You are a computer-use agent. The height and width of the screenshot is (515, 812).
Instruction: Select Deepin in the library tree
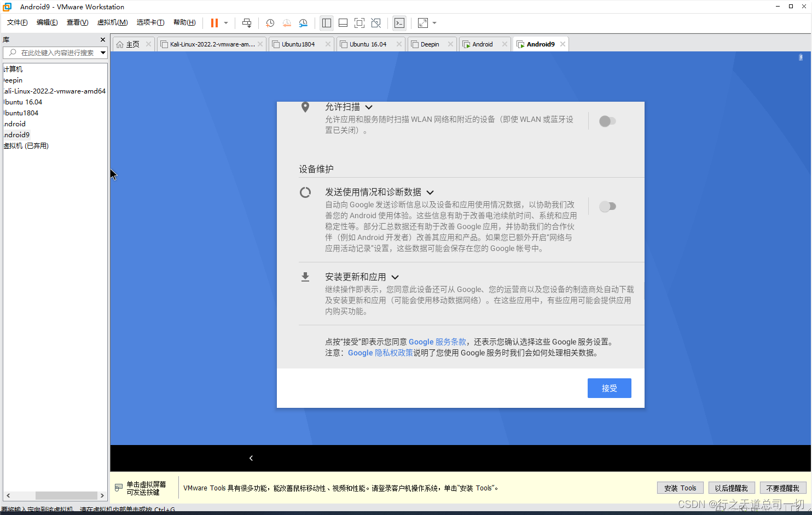pos(13,80)
